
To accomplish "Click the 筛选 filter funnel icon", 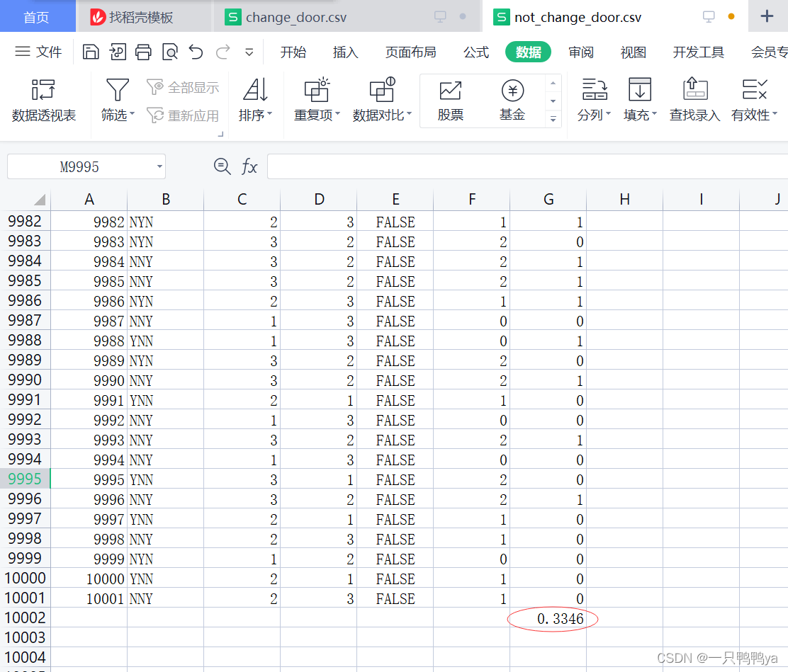I will click(118, 90).
